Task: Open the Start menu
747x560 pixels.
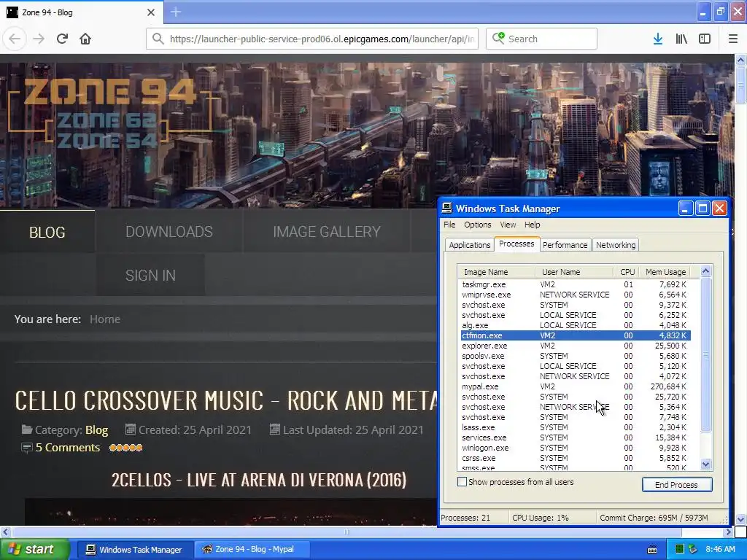Action: [34, 549]
